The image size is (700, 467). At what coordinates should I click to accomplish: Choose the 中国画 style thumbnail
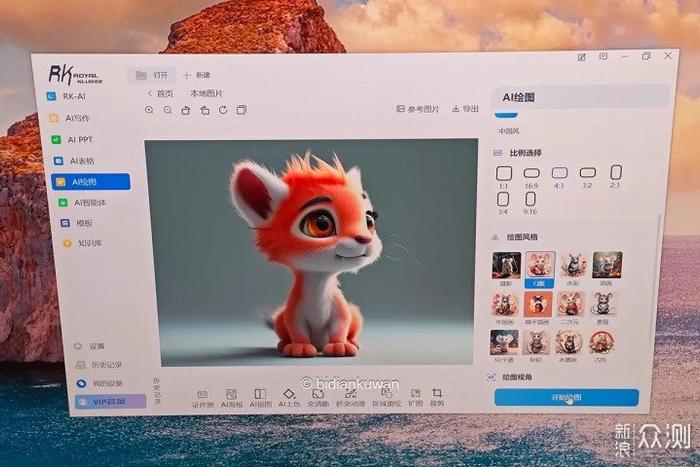[504, 309]
